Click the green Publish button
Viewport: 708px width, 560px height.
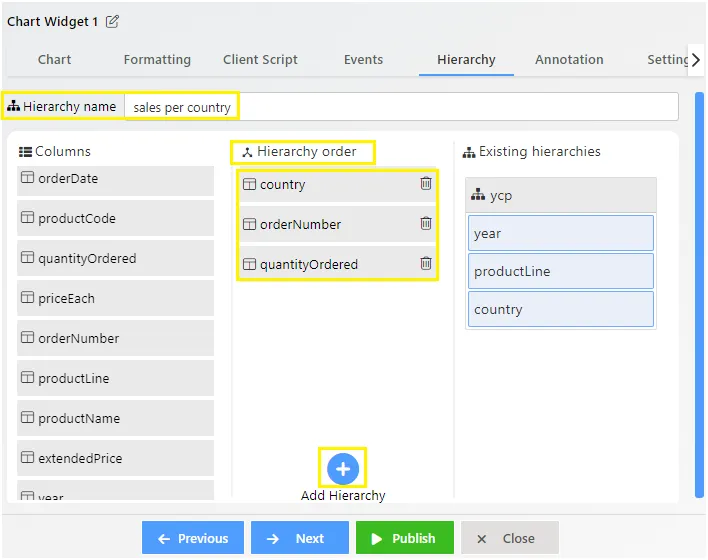tap(405, 537)
